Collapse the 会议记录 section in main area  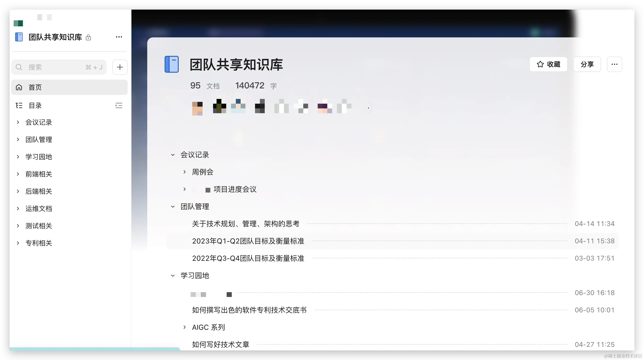tap(173, 155)
